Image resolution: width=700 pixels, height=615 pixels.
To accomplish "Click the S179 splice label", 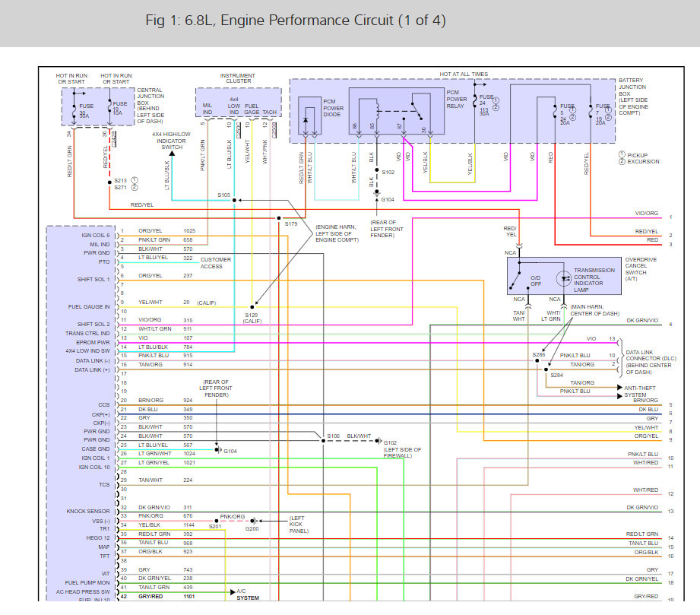I will coord(291,223).
